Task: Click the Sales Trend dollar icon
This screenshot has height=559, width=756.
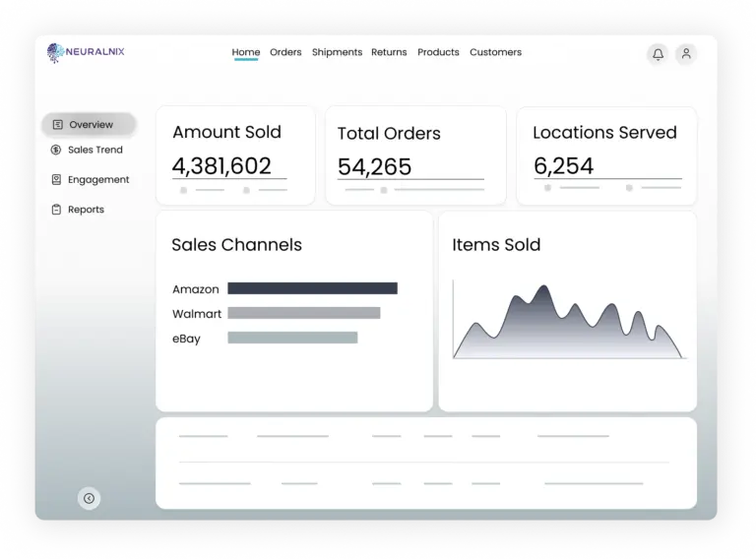Action: pos(57,150)
